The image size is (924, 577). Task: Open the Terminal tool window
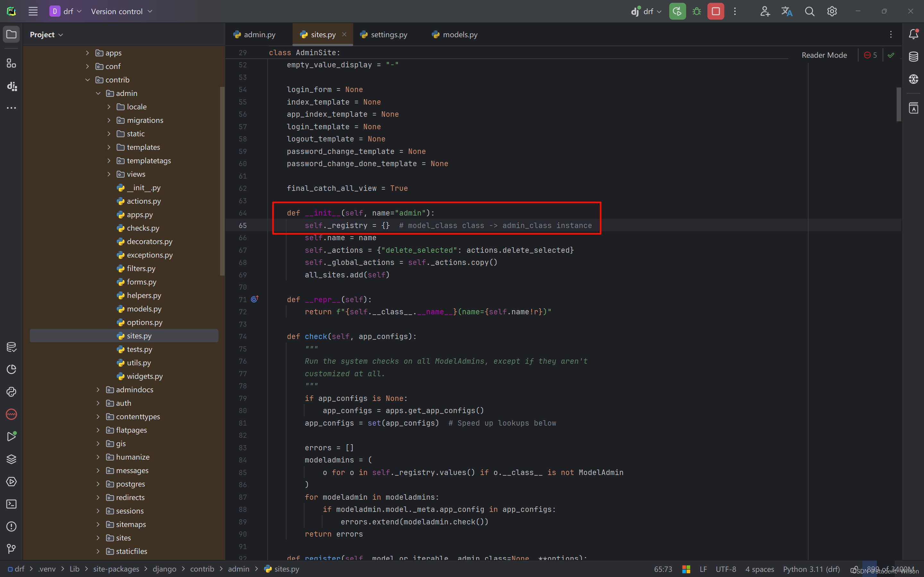[x=12, y=504]
